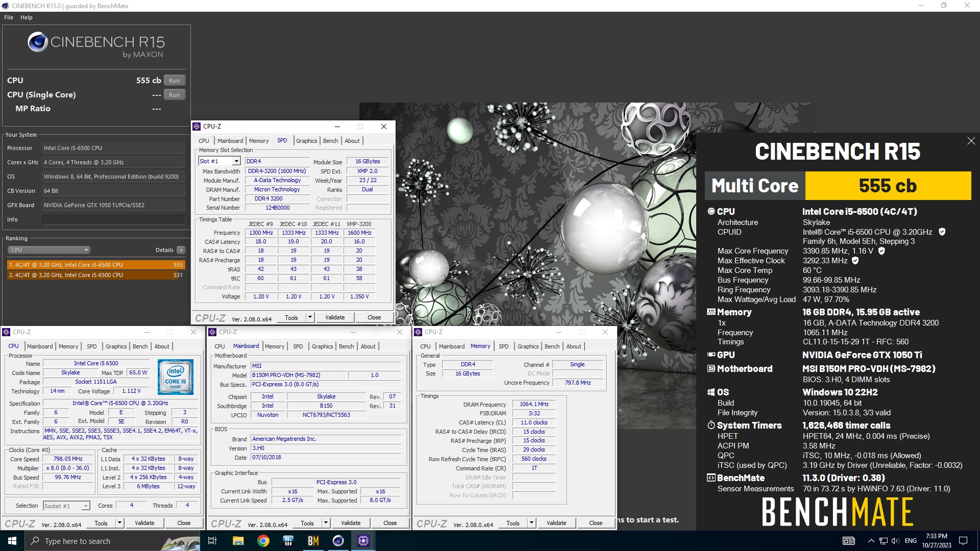Open Task View from the taskbar

pyautogui.click(x=212, y=541)
